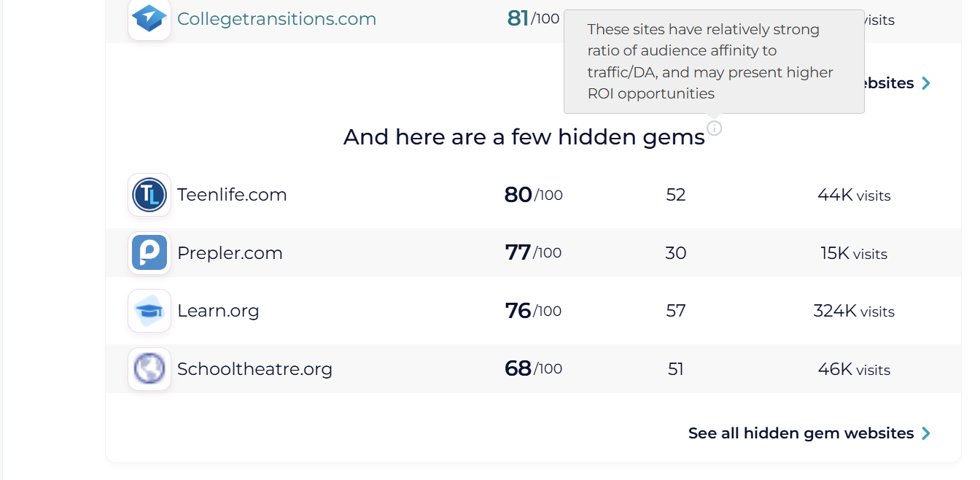Click the Collegetransitions.com graduation cap logo
Viewport: 980px width, 480px height.
[149, 18]
